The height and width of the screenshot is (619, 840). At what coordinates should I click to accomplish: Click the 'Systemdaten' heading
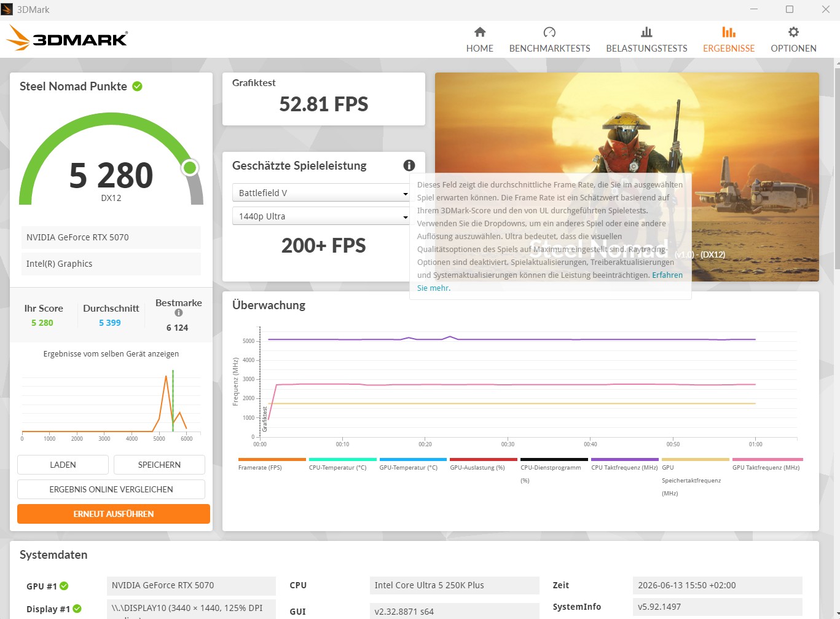pos(53,555)
